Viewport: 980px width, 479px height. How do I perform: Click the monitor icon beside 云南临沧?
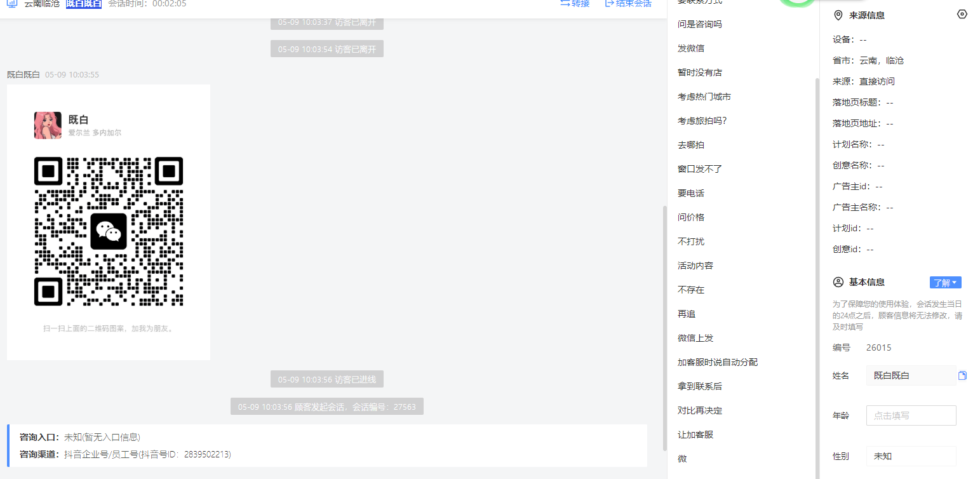point(12,3)
